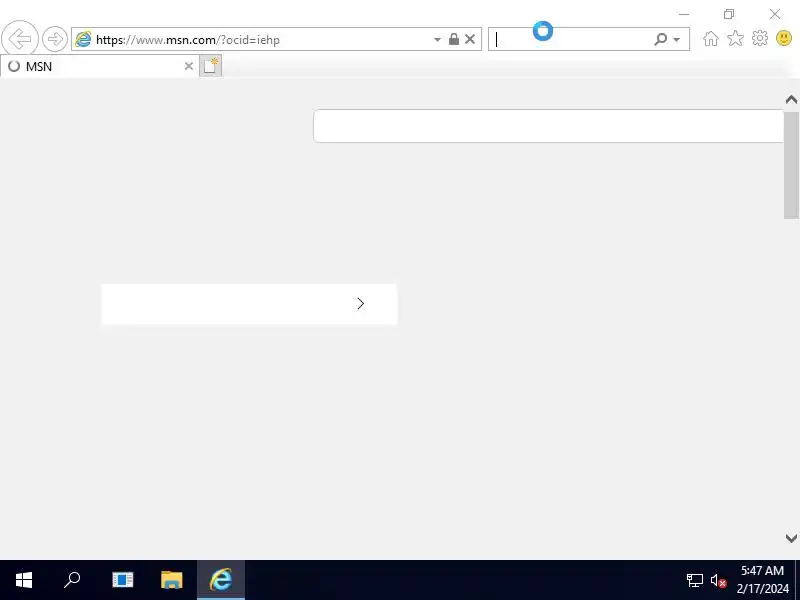Image resolution: width=800 pixels, height=600 pixels.
Task: Stop loading the page with X button
Action: [x=470, y=39]
